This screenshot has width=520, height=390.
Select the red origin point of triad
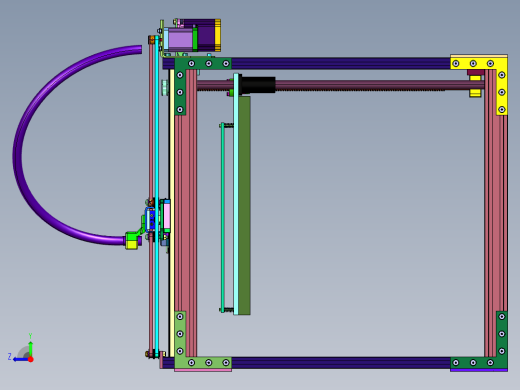tap(31, 359)
